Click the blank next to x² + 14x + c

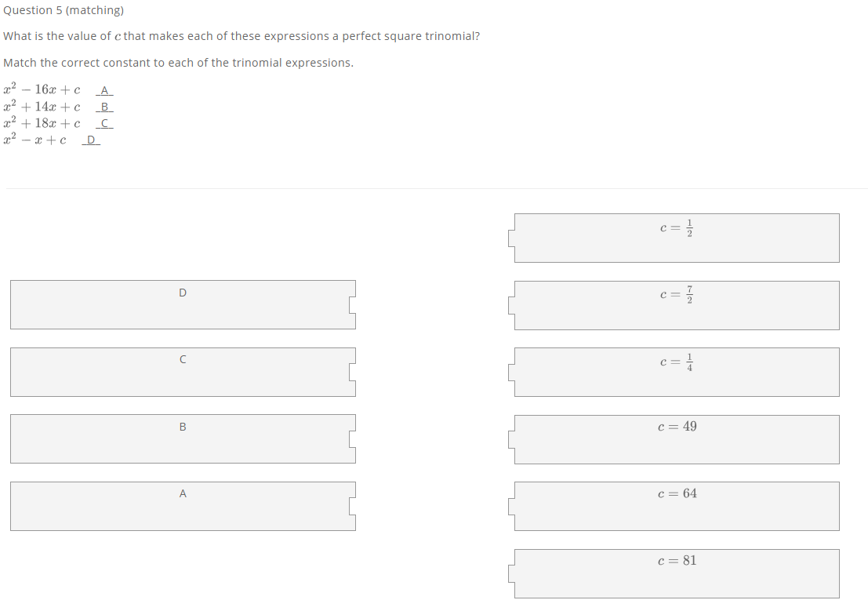click(104, 107)
